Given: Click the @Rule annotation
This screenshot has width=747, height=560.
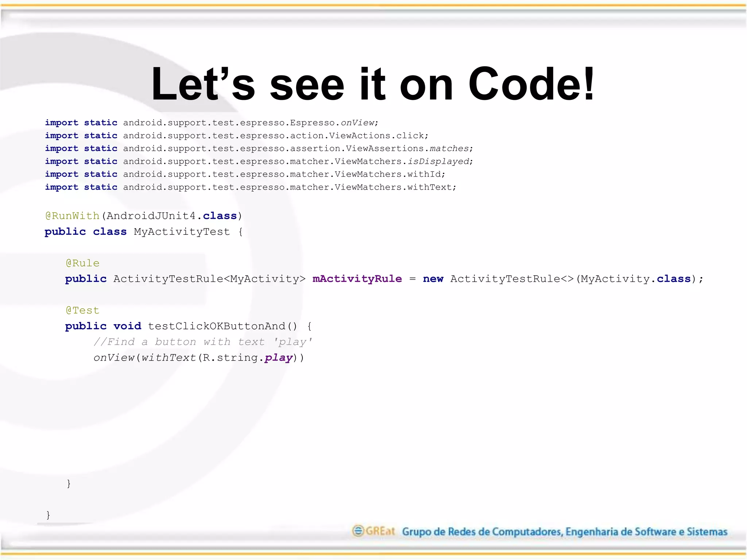Looking at the screenshot, I should tap(82, 263).
